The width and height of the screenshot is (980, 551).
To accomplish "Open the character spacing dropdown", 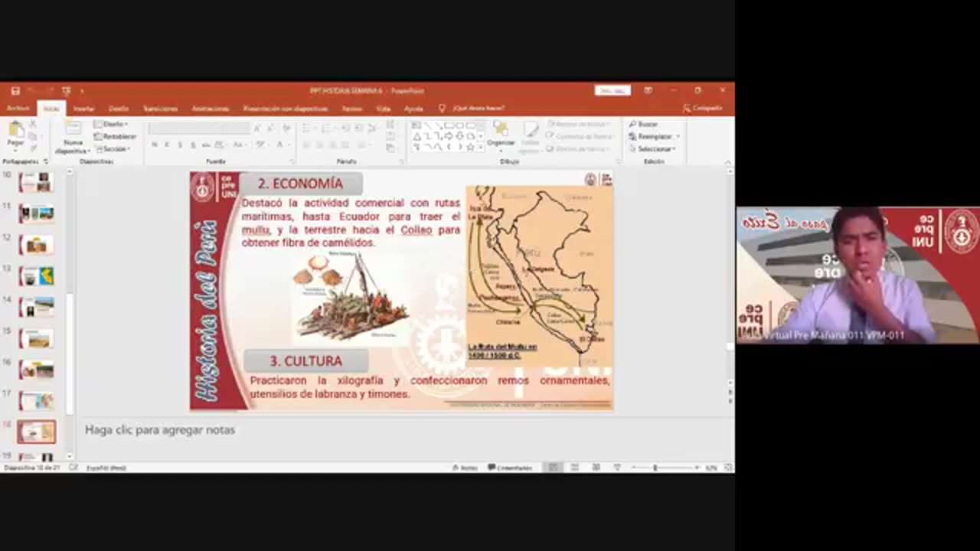I will click(x=220, y=145).
